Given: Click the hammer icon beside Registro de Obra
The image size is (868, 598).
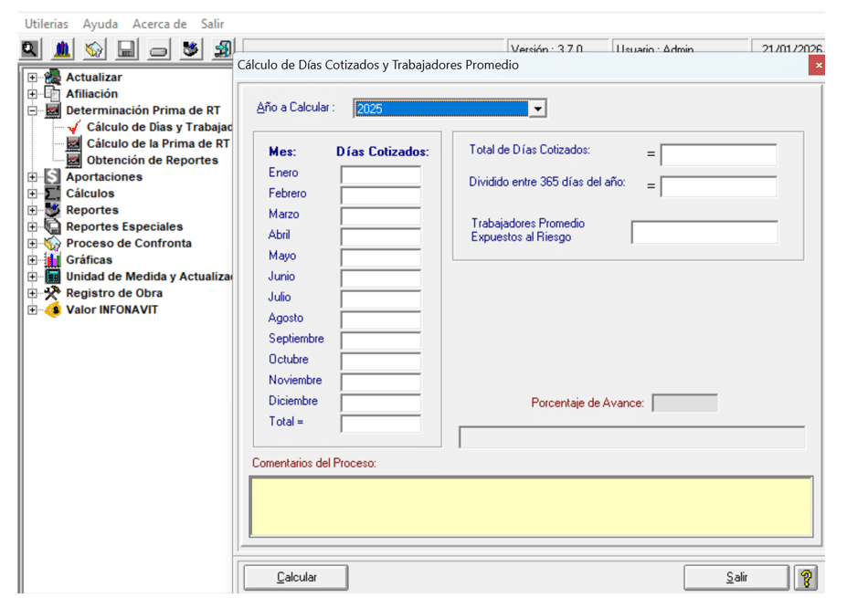Looking at the screenshot, I should point(52,293).
